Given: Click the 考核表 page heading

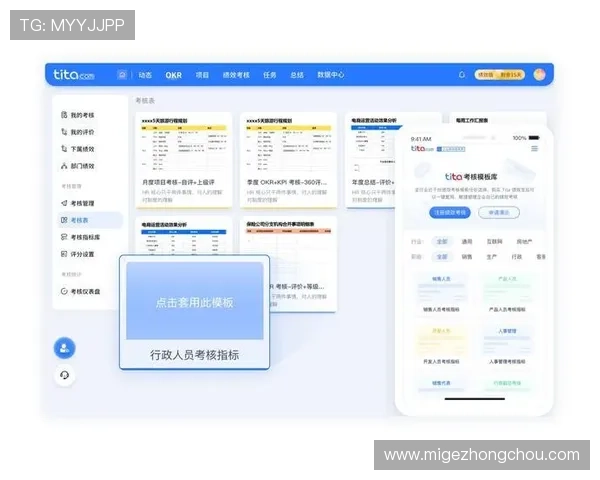Looking at the screenshot, I should pos(145,101).
